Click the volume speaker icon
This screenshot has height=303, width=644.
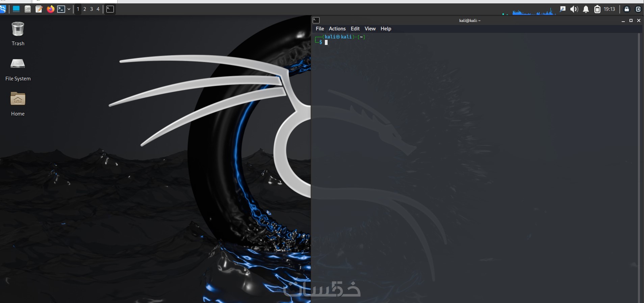pos(574,9)
